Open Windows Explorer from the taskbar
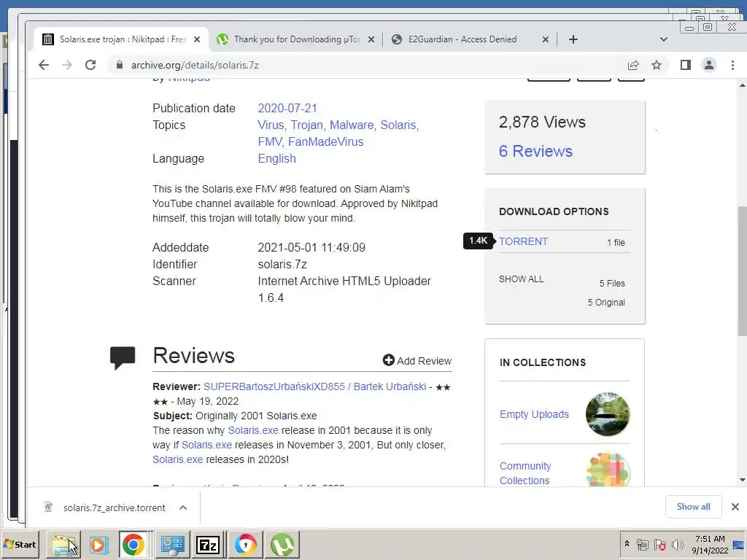This screenshot has height=560, width=747. 63,544
